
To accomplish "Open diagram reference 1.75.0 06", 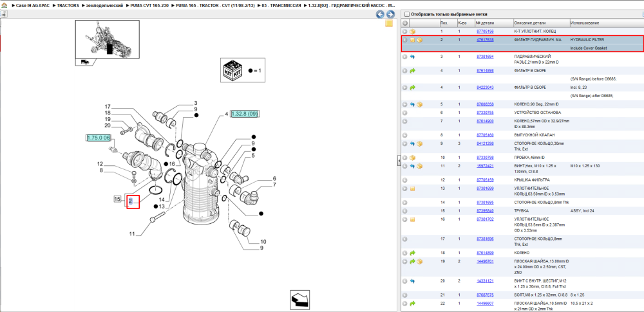I will 99,138.
